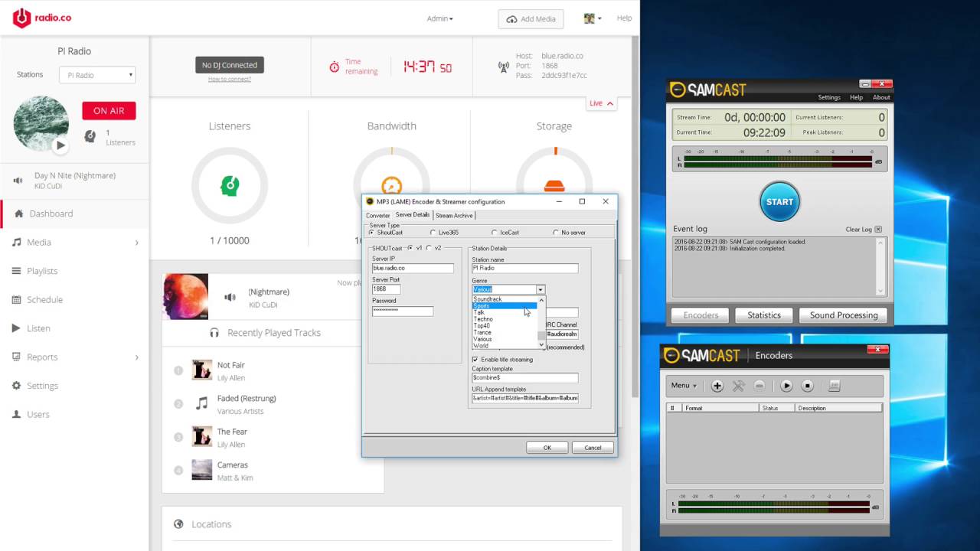
Task: Click the time remaining stopwatch icon
Action: (x=335, y=67)
